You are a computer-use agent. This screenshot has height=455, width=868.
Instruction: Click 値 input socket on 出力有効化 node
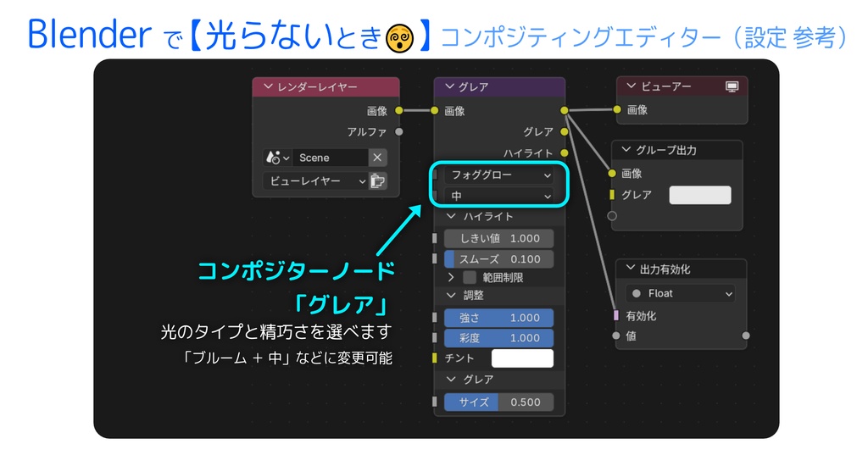click(616, 336)
